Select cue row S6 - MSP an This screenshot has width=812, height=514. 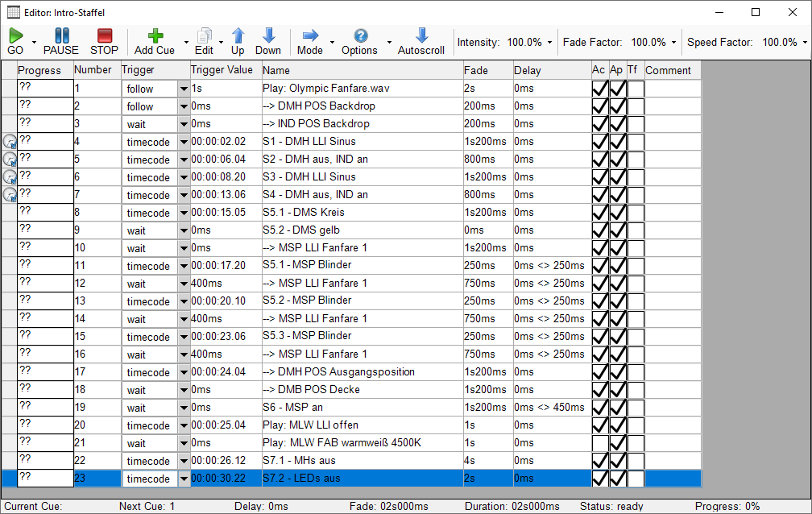coord(362,408)
